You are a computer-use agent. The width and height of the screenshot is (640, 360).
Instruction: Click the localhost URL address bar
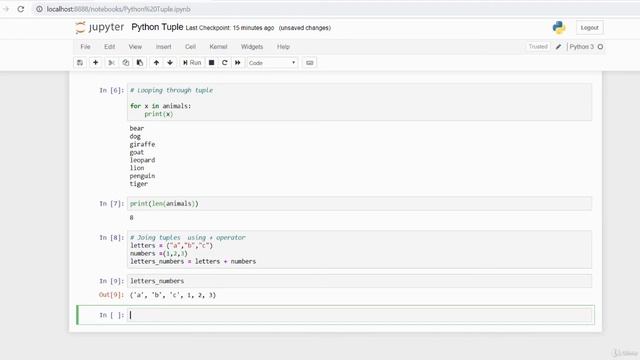pyautogui.click(x=119, y=9)
